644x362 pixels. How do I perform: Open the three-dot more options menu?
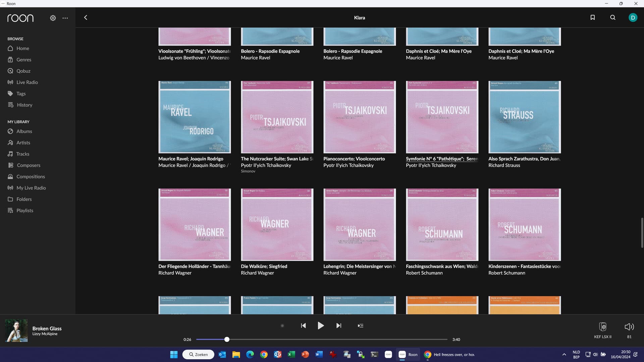point(65,18)
